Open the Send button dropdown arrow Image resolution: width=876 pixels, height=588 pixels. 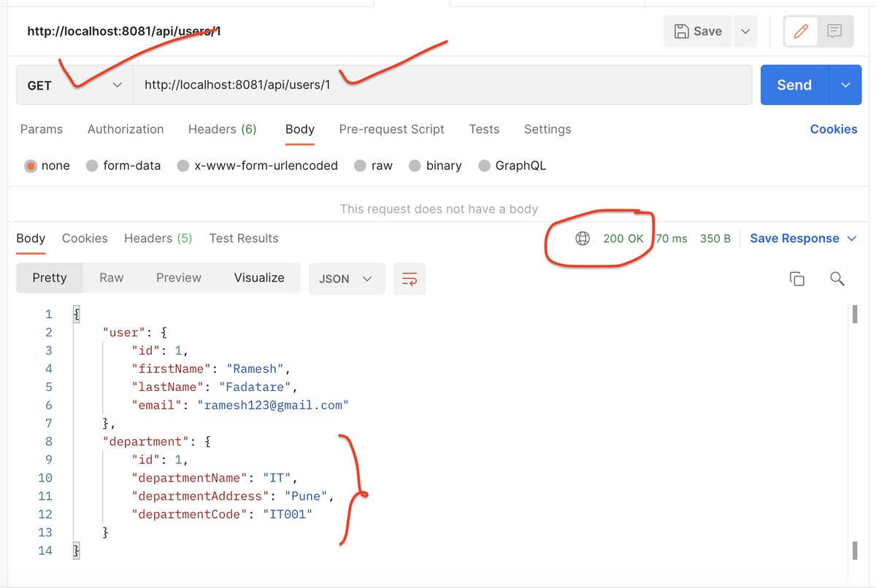845,85
